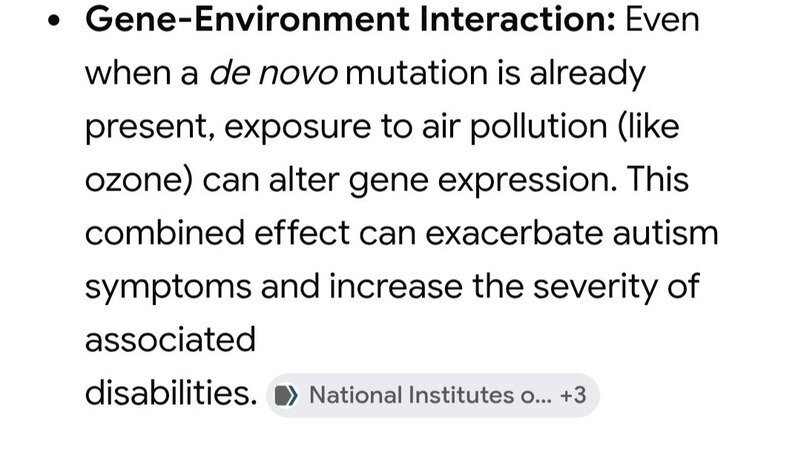Click the word 'Interaction:' in the heading

[518, 19]
